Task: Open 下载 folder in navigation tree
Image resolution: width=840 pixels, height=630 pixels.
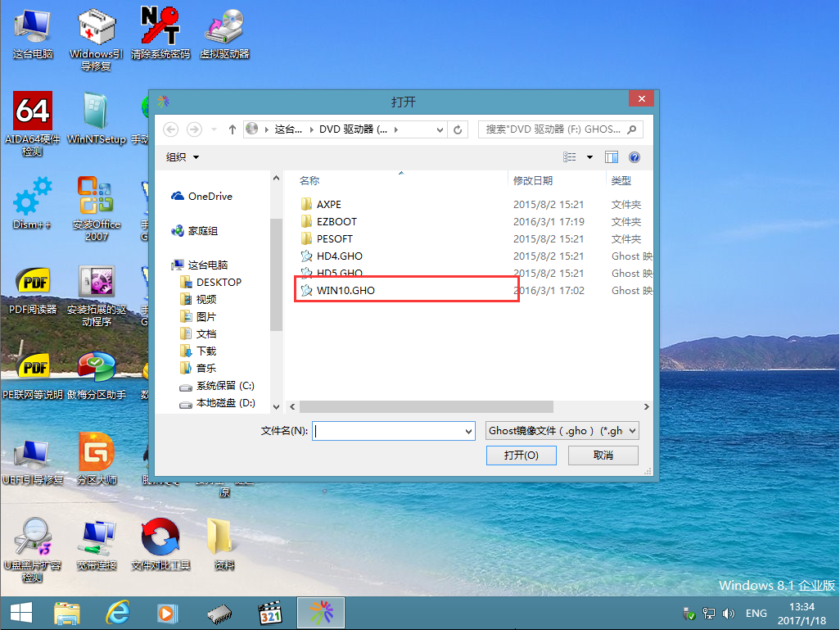Action: click(x=199, y=351)
